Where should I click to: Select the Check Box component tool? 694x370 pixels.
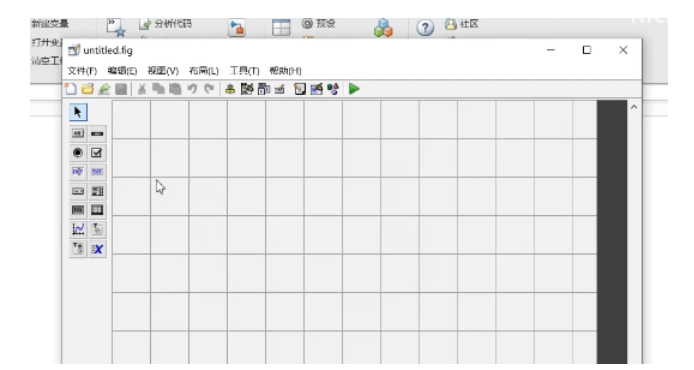tap(97, 153)
